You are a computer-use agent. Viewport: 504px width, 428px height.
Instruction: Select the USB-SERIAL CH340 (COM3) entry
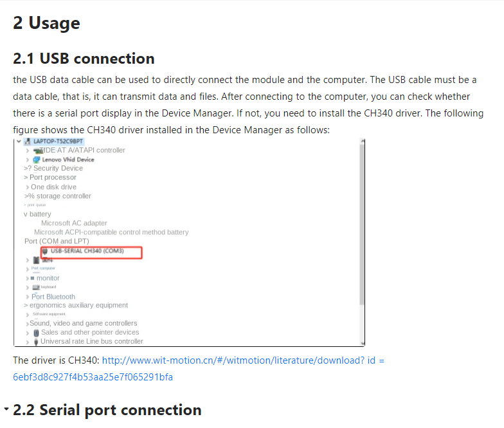pyautogui.click(x=87, y=251)
